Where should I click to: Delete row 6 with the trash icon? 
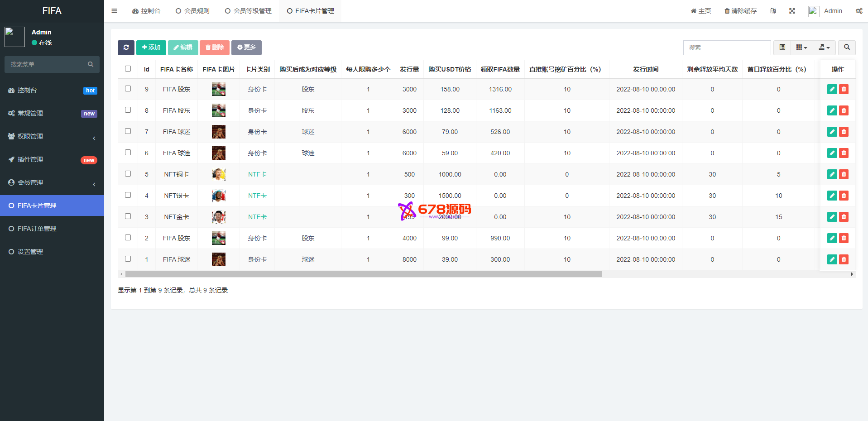[844, 153]
